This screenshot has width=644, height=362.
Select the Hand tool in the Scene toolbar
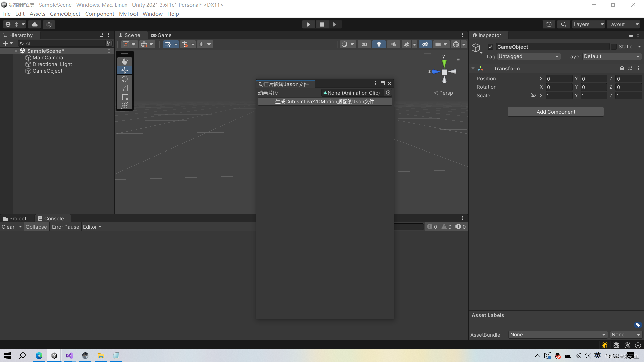tap(124, 61)
